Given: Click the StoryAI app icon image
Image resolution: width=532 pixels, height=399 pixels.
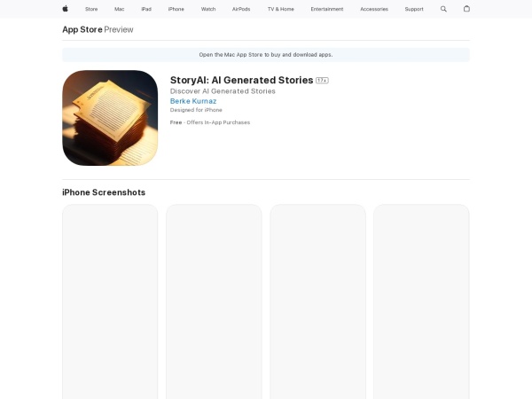Looking at the screenshot, I should [110, 118].
